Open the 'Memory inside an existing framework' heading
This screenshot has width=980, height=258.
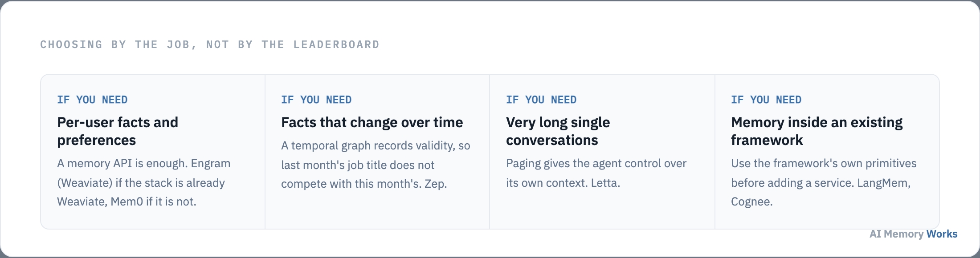817,131
